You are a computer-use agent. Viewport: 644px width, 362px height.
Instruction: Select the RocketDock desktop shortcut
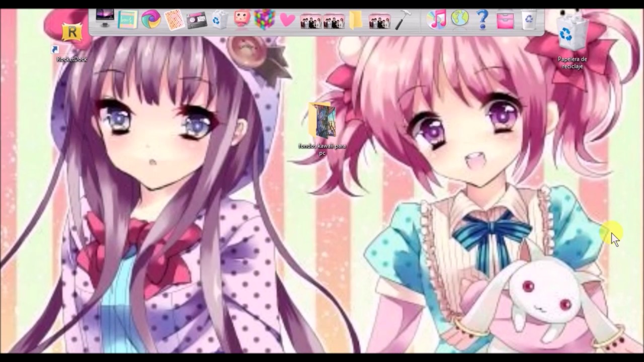[x=72, y=42]
